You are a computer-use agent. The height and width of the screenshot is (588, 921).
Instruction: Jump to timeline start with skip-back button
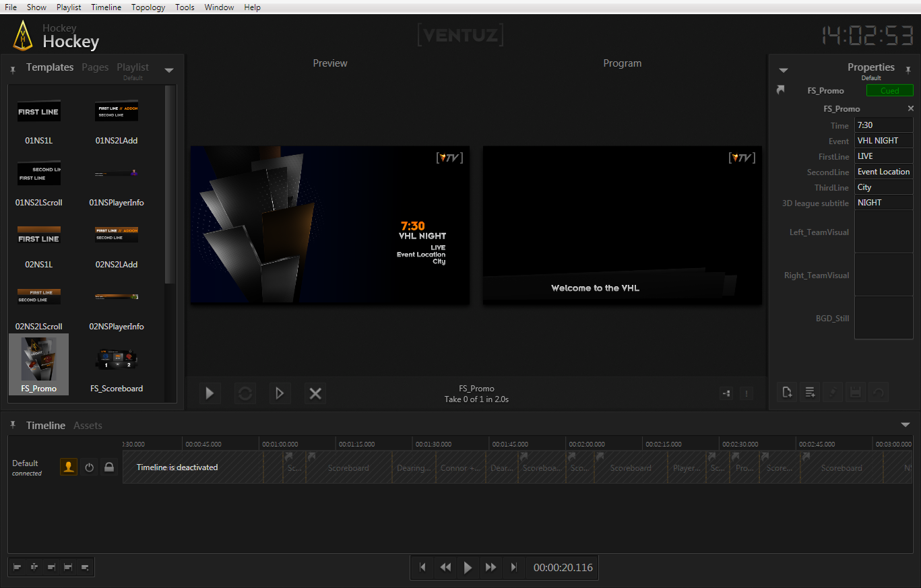point(422,568)
